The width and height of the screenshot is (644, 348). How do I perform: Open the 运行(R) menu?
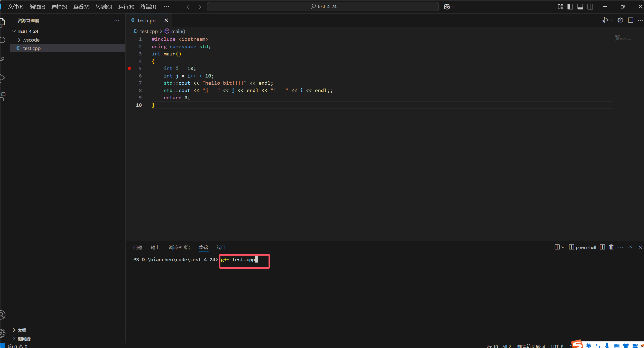click(126, 7)
